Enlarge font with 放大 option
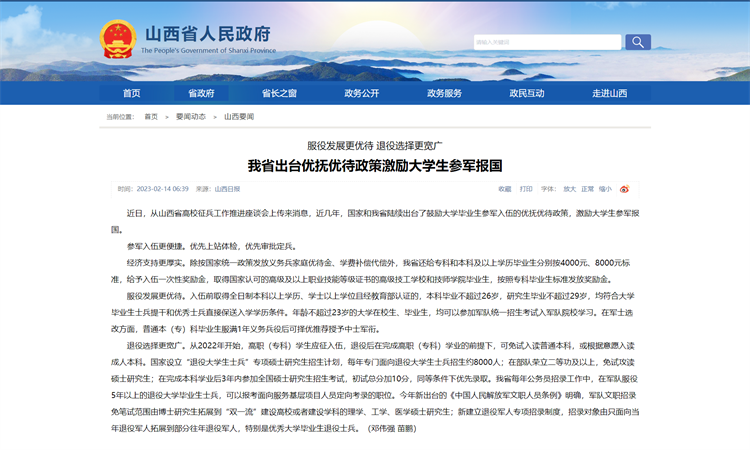 pos(569,188)
